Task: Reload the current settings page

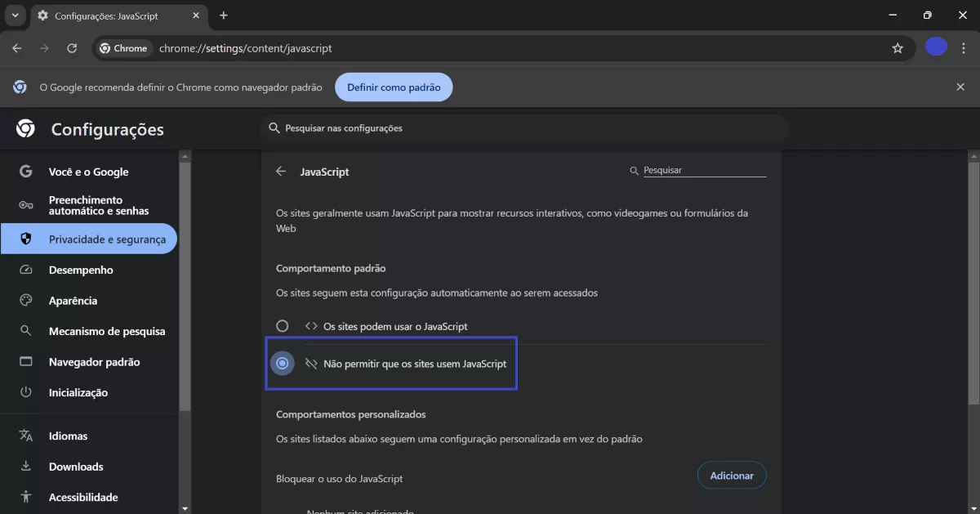Action: coord(72,48)
